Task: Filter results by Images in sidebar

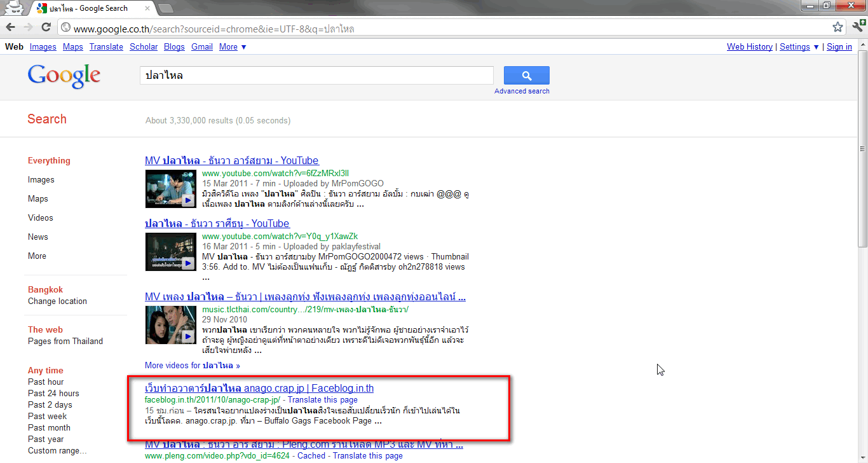Action: (41, 180)
